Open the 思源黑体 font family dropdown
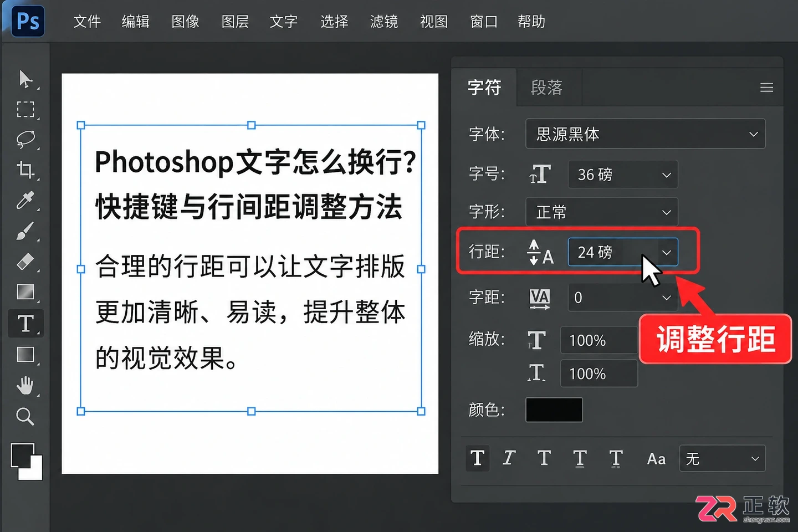 pyautogui.click(x=645, y=134)
